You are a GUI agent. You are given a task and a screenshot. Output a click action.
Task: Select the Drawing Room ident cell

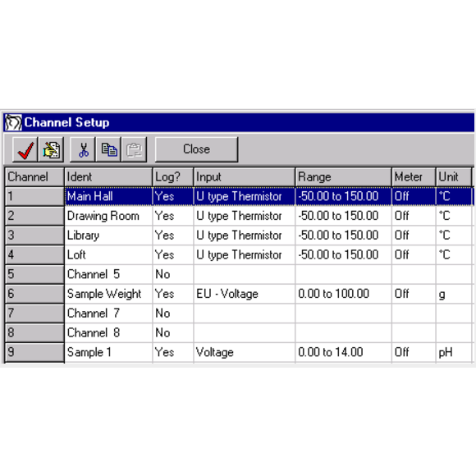click(108, 216)
